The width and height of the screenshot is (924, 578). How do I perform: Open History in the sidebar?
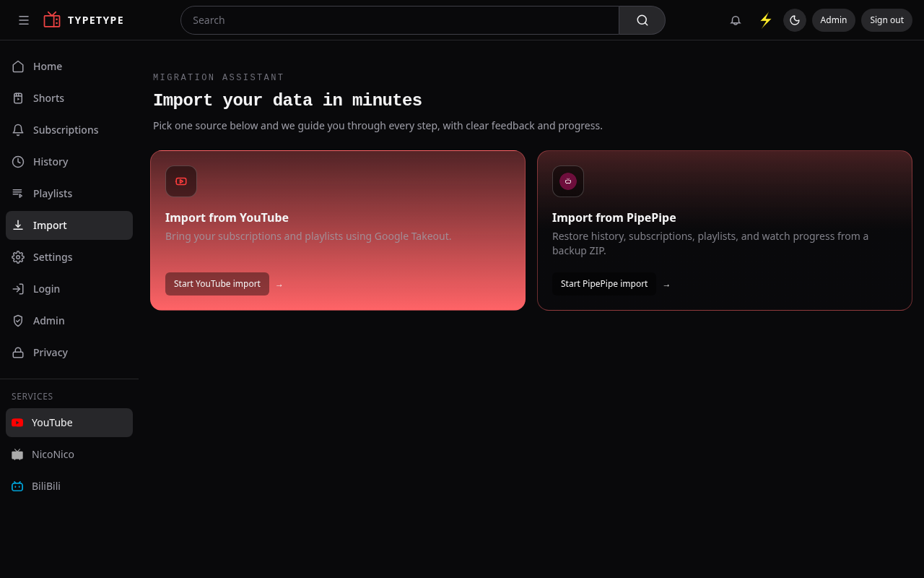69,162
